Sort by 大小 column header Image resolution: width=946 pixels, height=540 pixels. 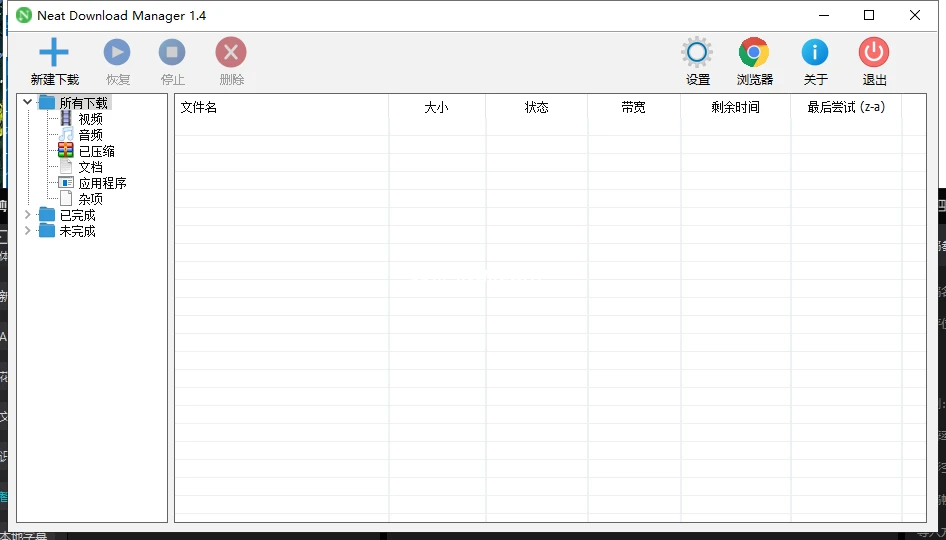(437, 107)
